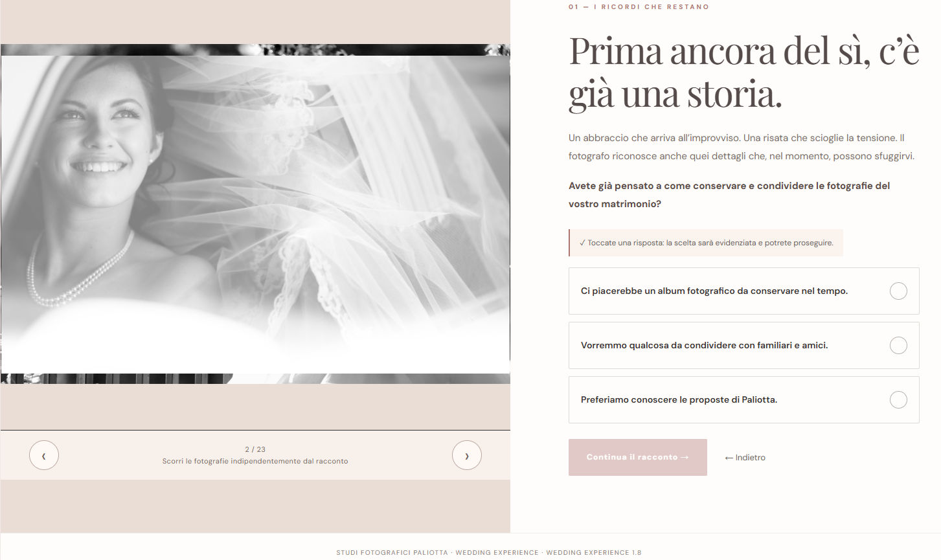Click the '2 / 23' photo counter
This screenshot has width=941, height=560.
click(x=255, y=449)
